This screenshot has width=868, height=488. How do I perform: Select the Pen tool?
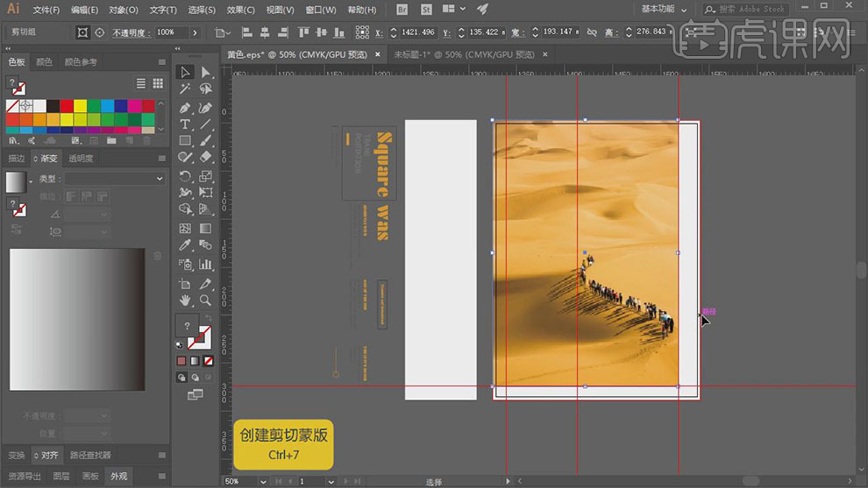click(185, 108)
